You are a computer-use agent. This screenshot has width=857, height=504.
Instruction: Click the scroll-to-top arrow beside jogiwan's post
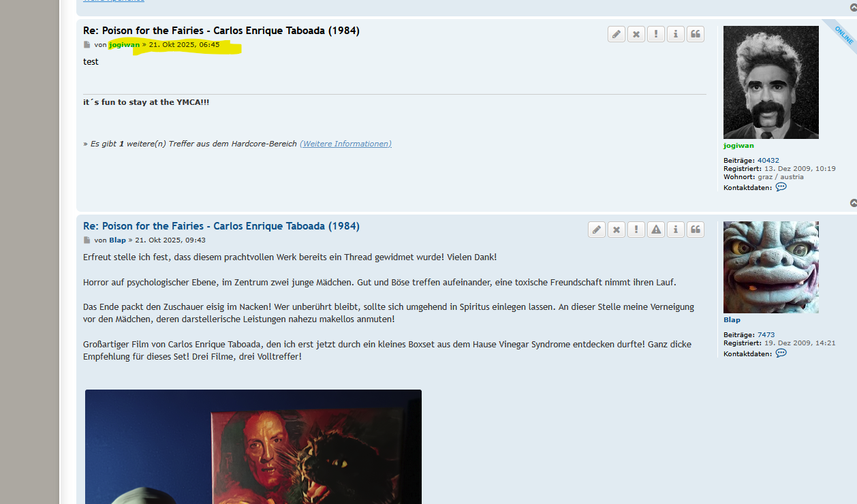[x=852, y=202]
